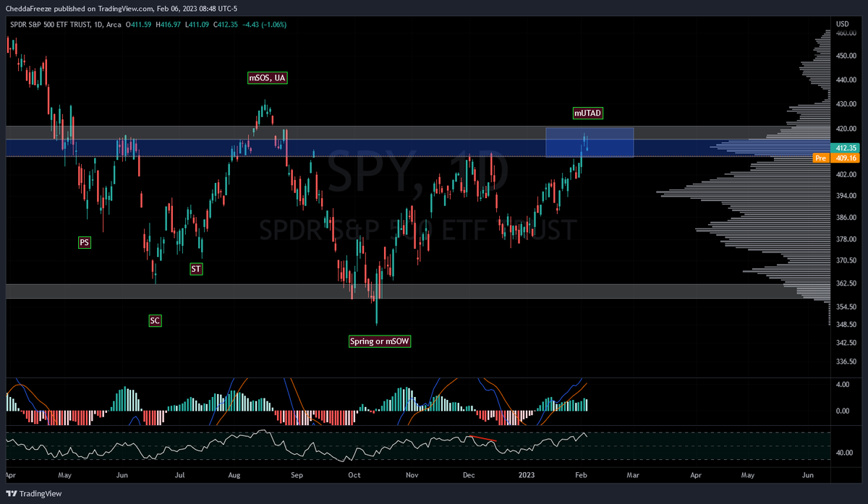
Task: Click the 394.00 price axis label
Action: pyautogui.click(x=846, y=196)
